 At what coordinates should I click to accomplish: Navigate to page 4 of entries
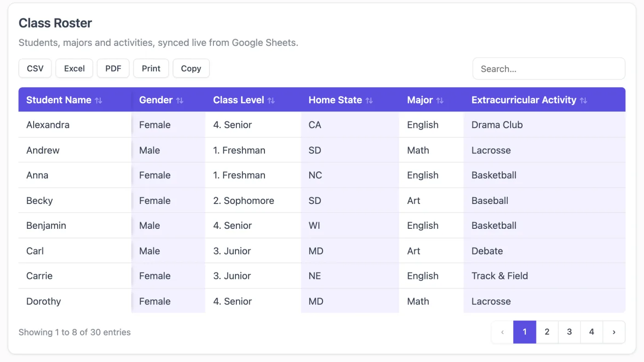coord(592,332)
